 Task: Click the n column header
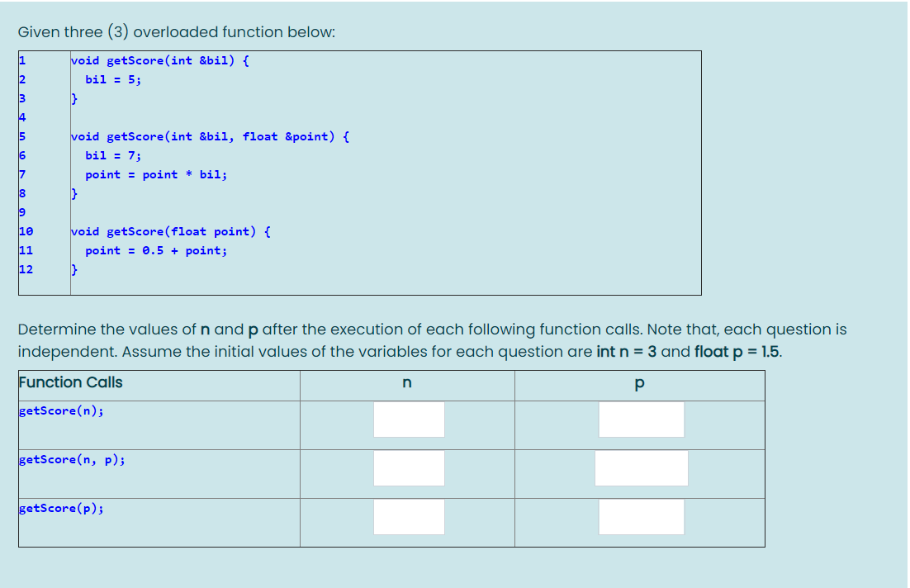coord(406,382)
